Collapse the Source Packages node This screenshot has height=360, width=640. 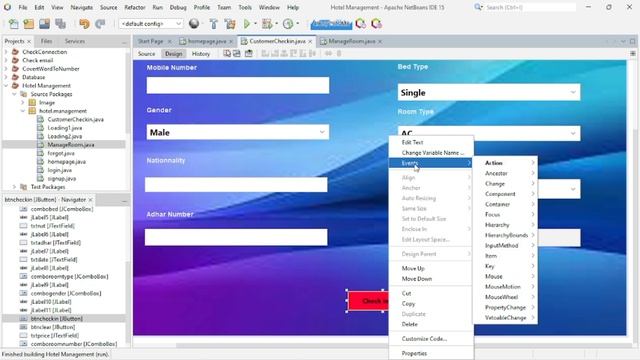pyautogui.click(x=14, y=94)
